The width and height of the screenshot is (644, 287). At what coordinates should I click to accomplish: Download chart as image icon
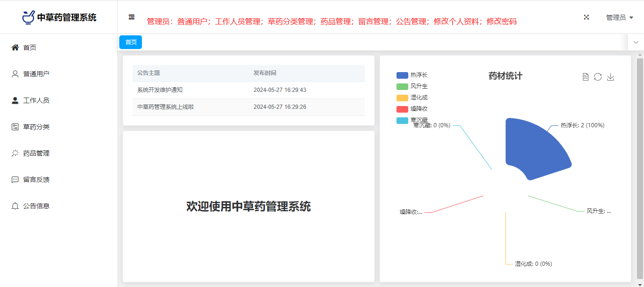611,77
